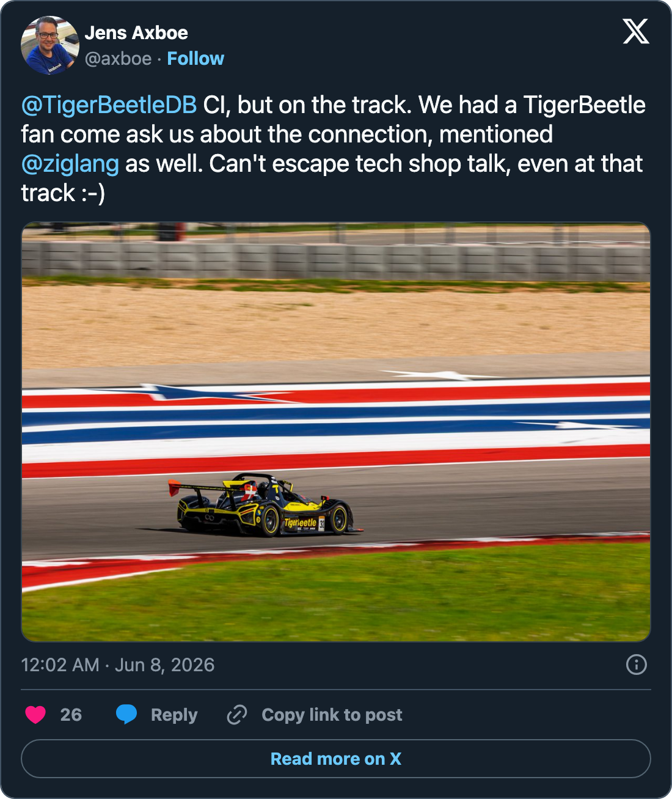This screenshot has height=799, width=672.
Task: Click the pink heart like icon
Action: [35, 715]
